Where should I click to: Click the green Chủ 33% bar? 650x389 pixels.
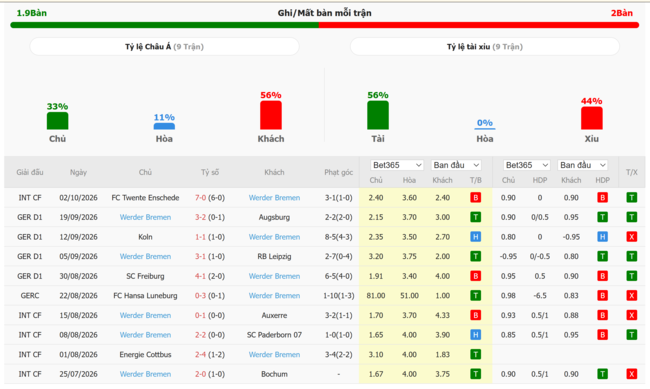(58, 121)
